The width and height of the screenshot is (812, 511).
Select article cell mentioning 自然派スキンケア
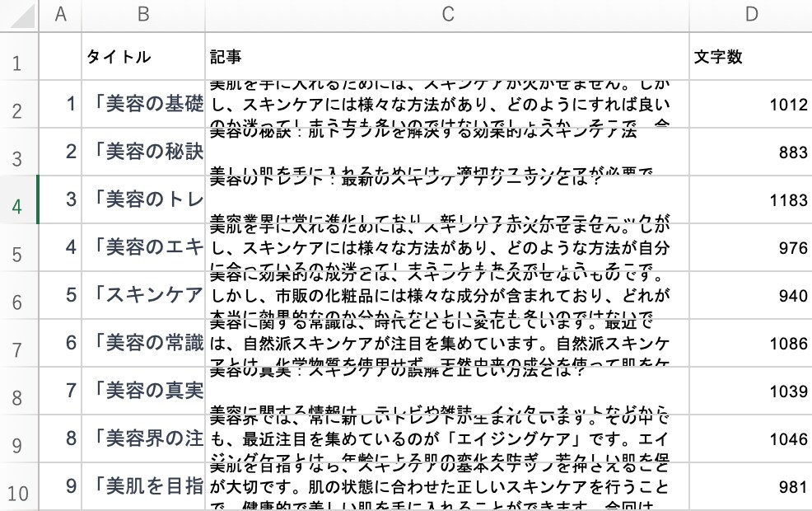(x=447, y=343)
